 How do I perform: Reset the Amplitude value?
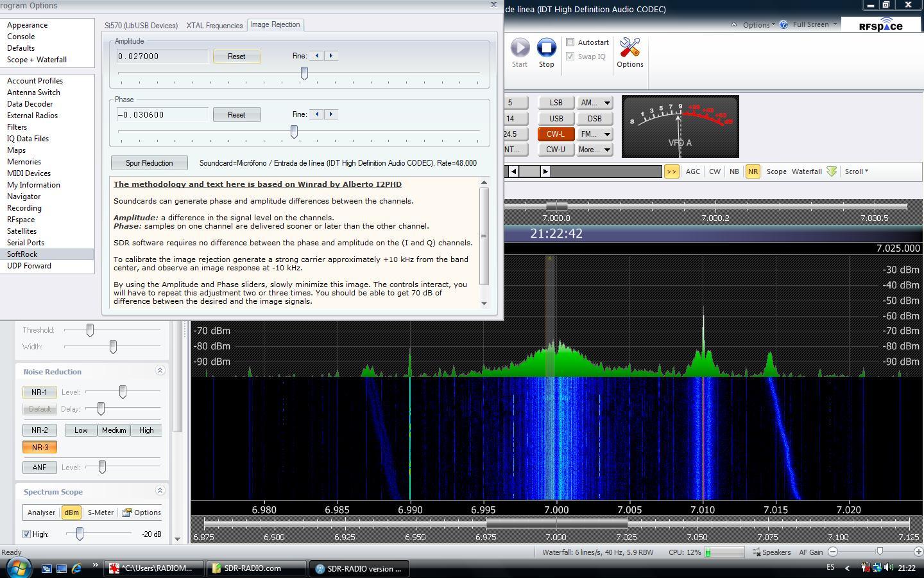237,56
